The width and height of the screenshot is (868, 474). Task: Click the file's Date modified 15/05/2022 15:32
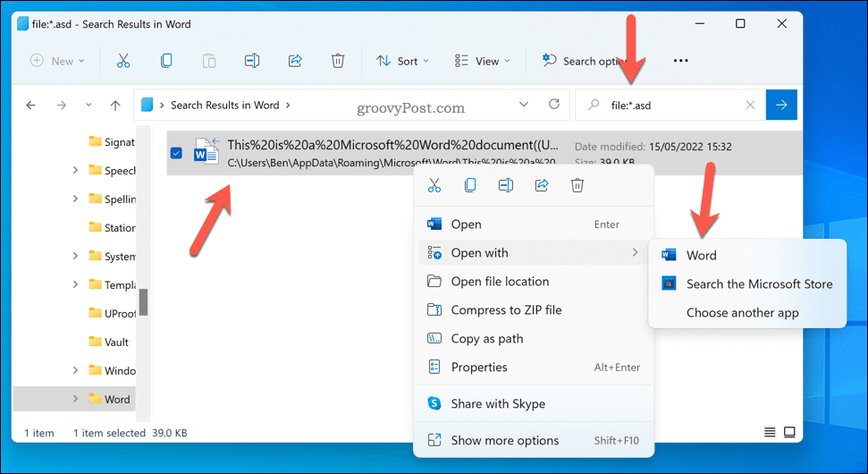tap(653, 147)
